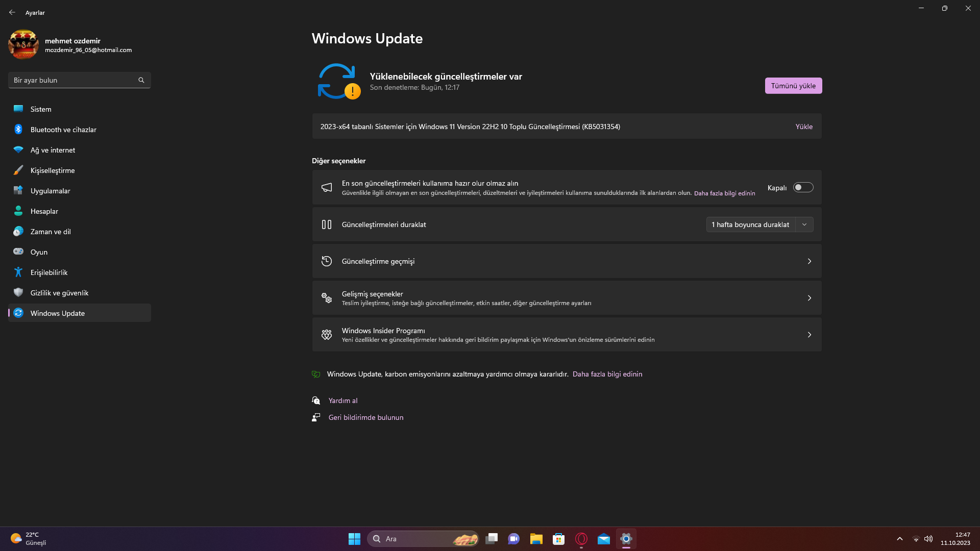Open Kişiselleştirme via its paintbrush icon
This screenshot has width=980, height=551.
tap(18, 170)
